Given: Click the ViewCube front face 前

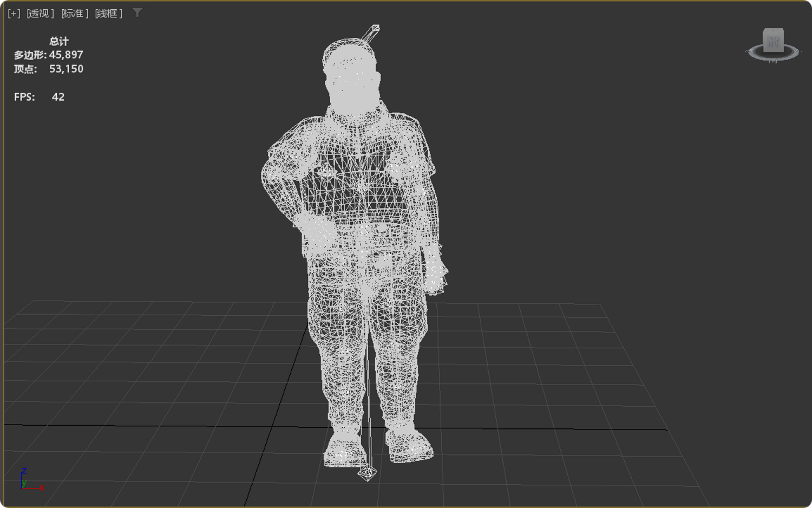Looking at the screenshot, I should pyautogui.click(x=773, y=41).
